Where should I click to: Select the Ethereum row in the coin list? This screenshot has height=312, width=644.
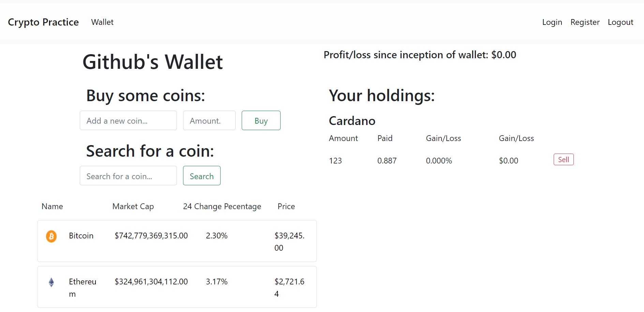[x=177, y=287]
